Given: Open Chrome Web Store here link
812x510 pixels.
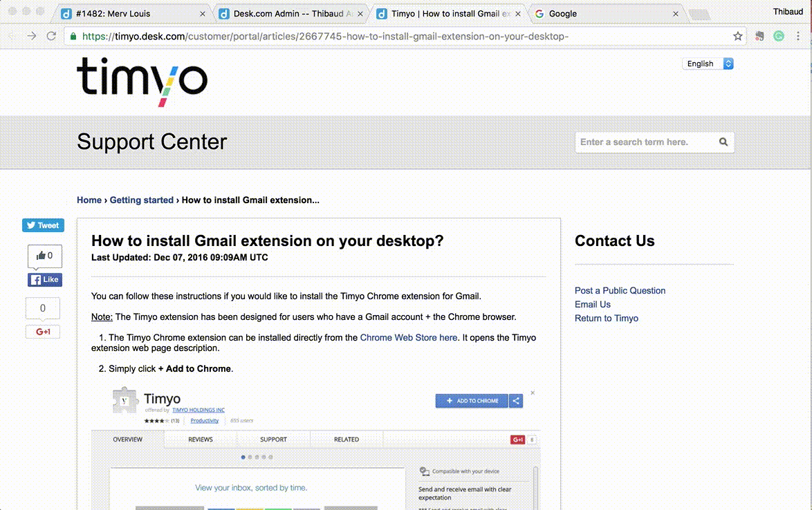Looking at the screenshot, I should 409,338.
